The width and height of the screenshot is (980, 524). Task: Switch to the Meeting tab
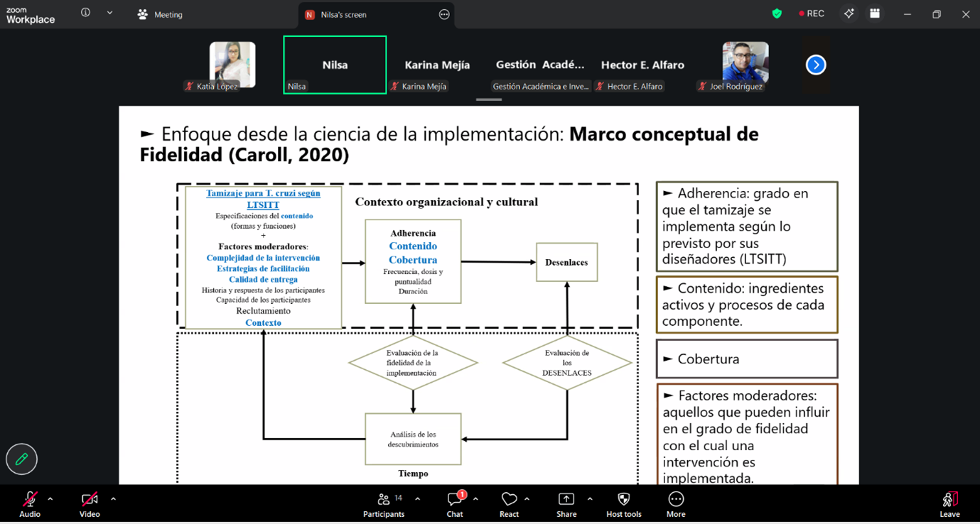click(x=161, y=14)
